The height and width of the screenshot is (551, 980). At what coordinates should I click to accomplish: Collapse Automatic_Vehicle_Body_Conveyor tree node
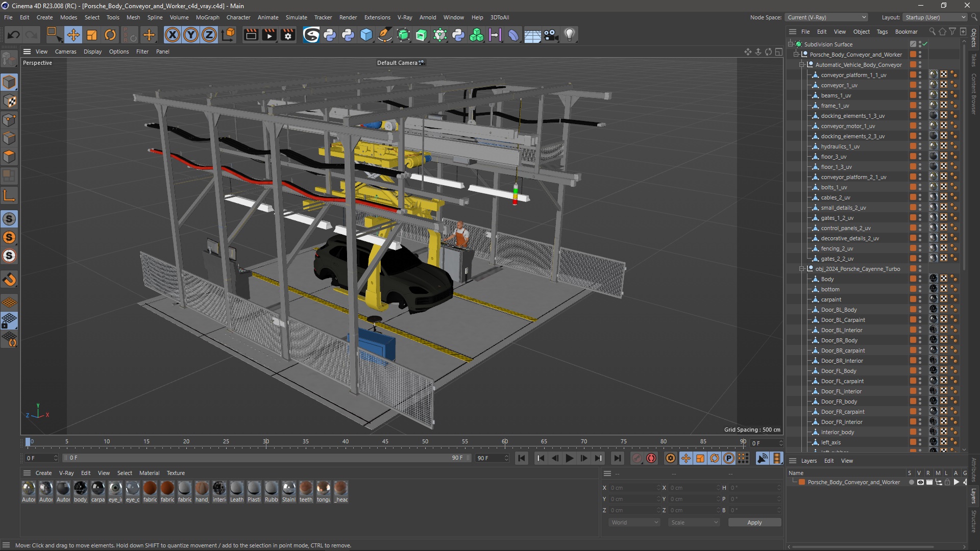pos(802,65)
